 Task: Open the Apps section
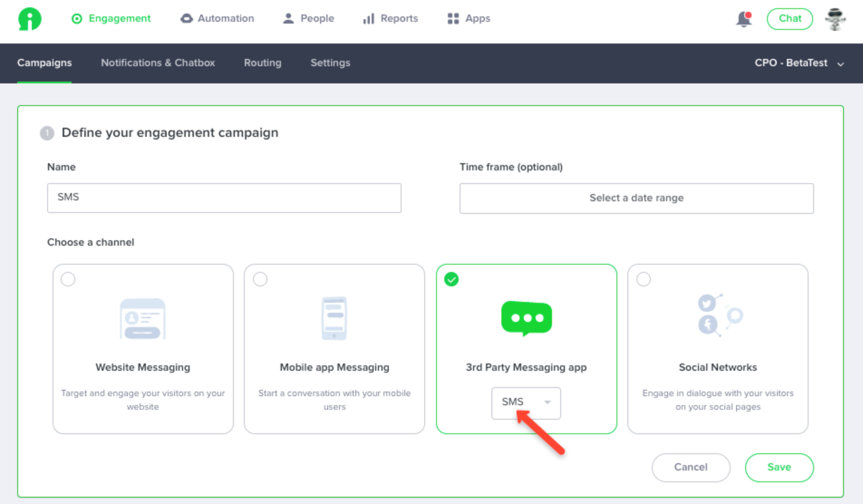pyautogui.click(x=469, y=19)
